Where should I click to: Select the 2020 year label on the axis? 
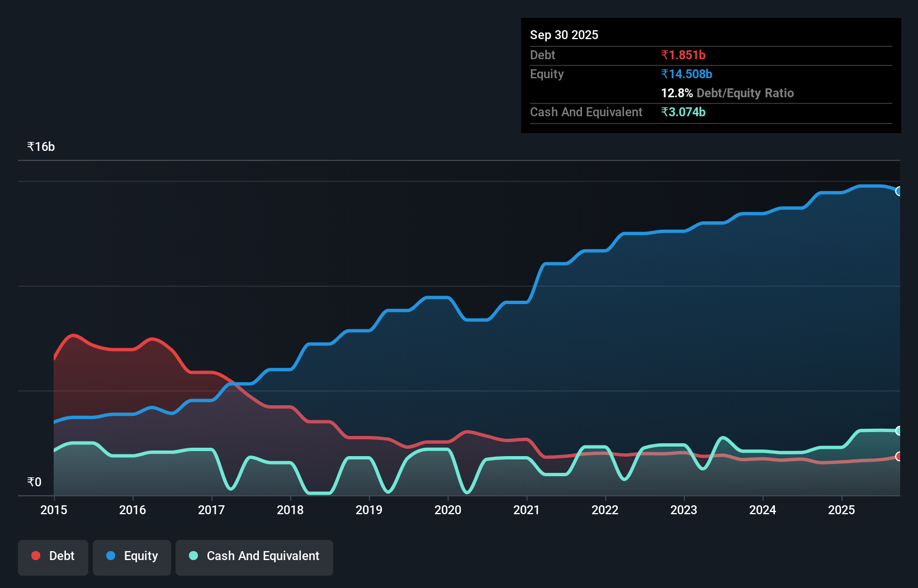pyautogui.click(x=448, y=510)
